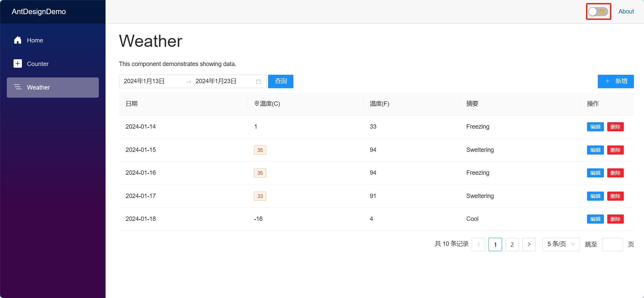Image resolution: width=644 pixels, height=298 pixels.
Task: Click the location icon beside 温度(C)
Action: (257, 103)
